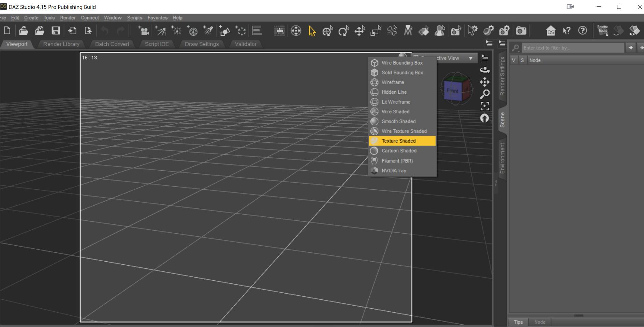Choose Wire Bounding Box draw style

[x=402, y=63]
